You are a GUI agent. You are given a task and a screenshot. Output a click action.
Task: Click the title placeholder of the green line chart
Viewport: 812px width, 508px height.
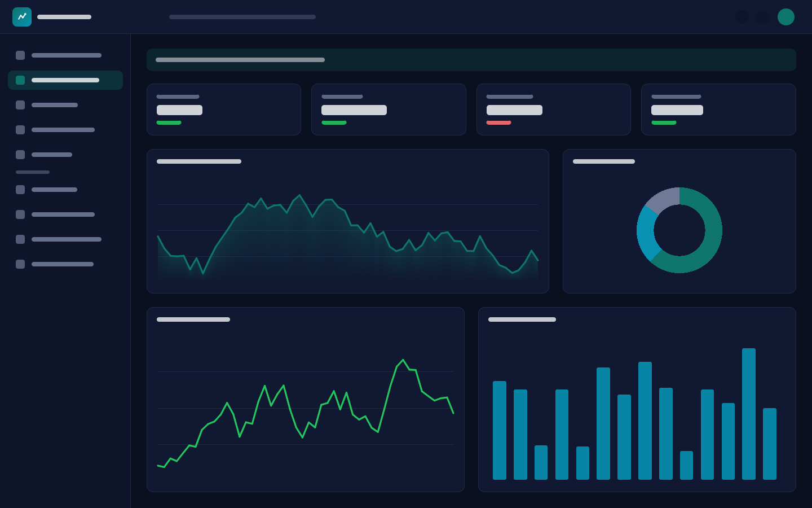193,319
